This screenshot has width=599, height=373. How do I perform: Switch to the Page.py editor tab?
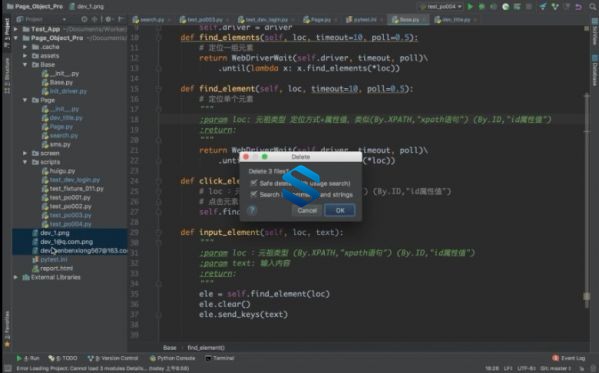tap(318, 19)
